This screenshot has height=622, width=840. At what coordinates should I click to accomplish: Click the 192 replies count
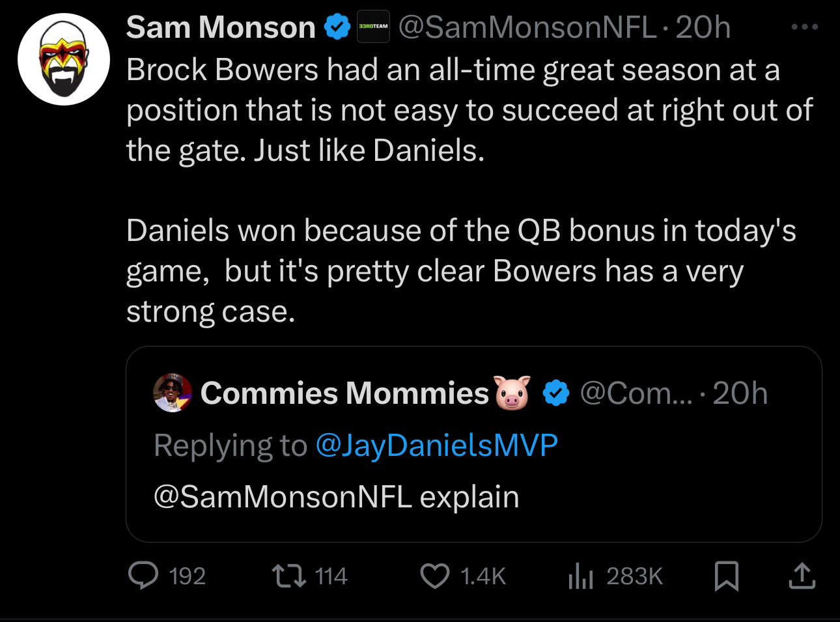187,576
